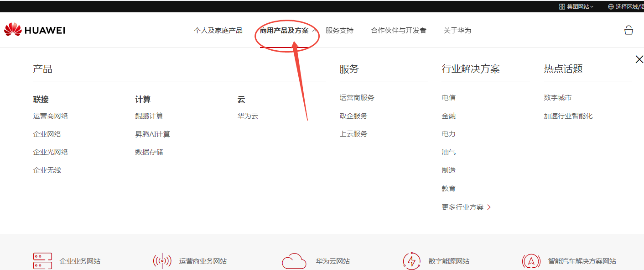This screenshot has height=270, width=644.
Task: Open 关于华为 menu
Action: (x=457, y=31)
